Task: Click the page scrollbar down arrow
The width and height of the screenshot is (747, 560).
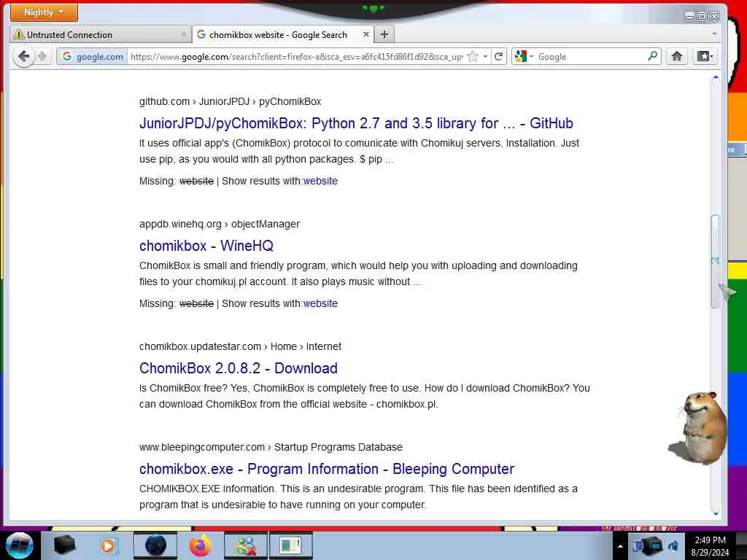Action: pos(715,514)
